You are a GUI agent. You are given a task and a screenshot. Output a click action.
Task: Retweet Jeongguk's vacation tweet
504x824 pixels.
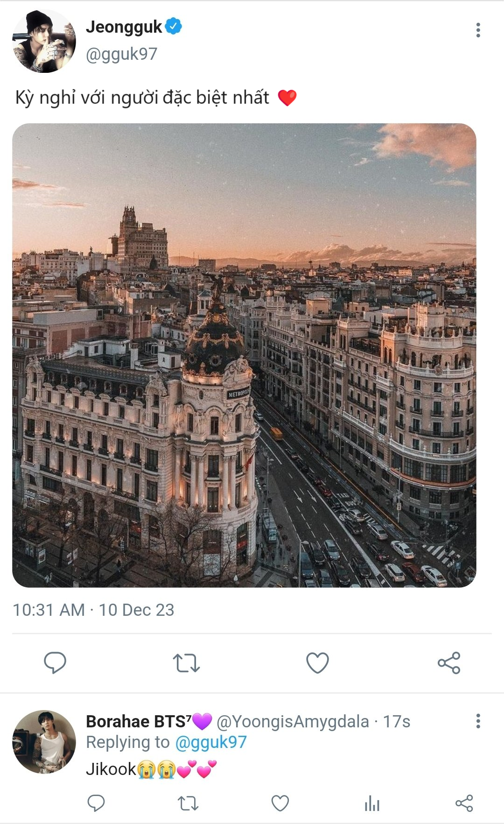[x=186, y=662]
